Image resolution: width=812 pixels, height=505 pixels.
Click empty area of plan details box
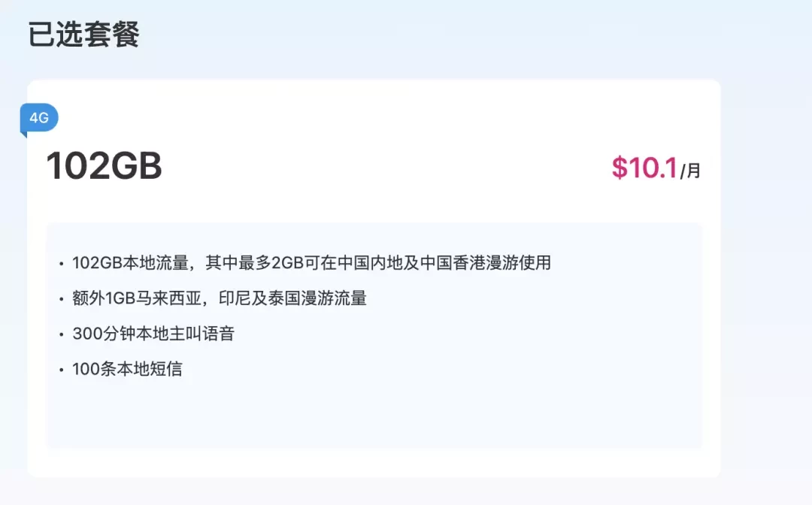[x=374, y=414]
